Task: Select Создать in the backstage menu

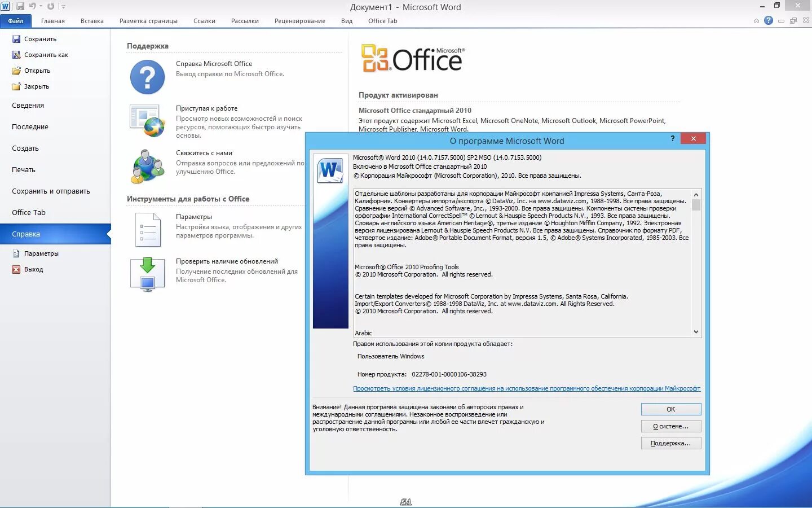Action: click(x=25, y=148)
